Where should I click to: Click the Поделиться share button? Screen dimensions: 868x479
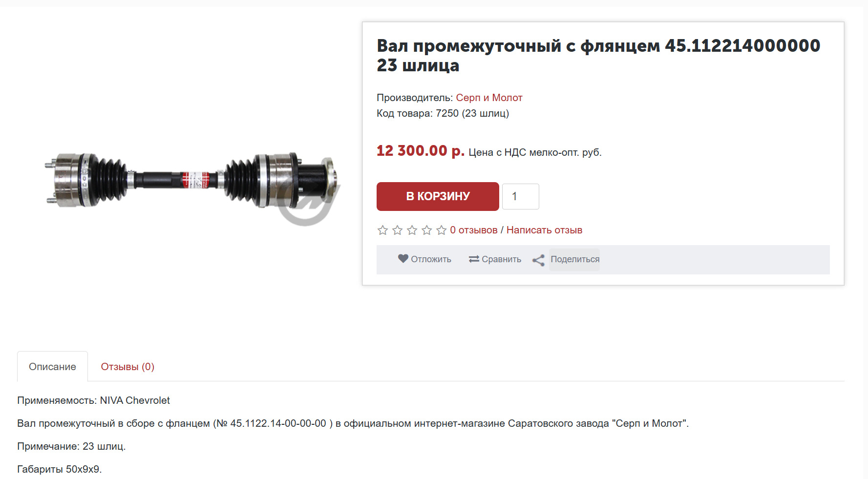(x=575, y=259)
